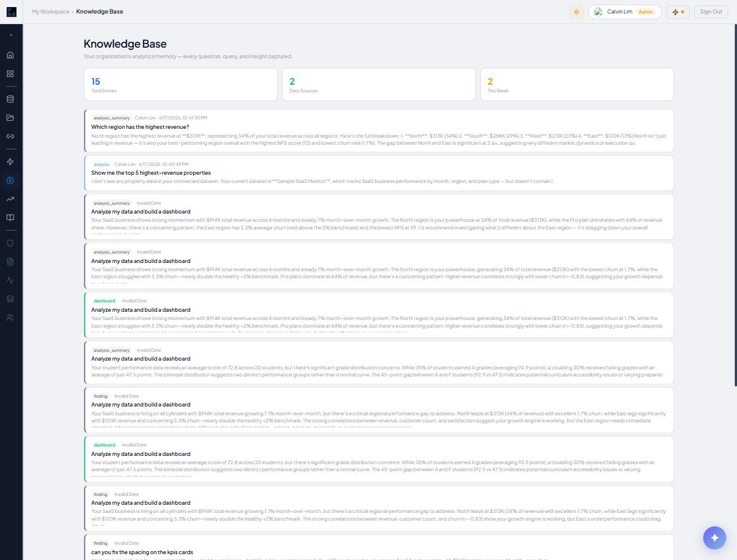This screenshot has width=737, height=560.
Task: Select the active brain Knowledge Base sidebar icon
Action: click(10, 181)
